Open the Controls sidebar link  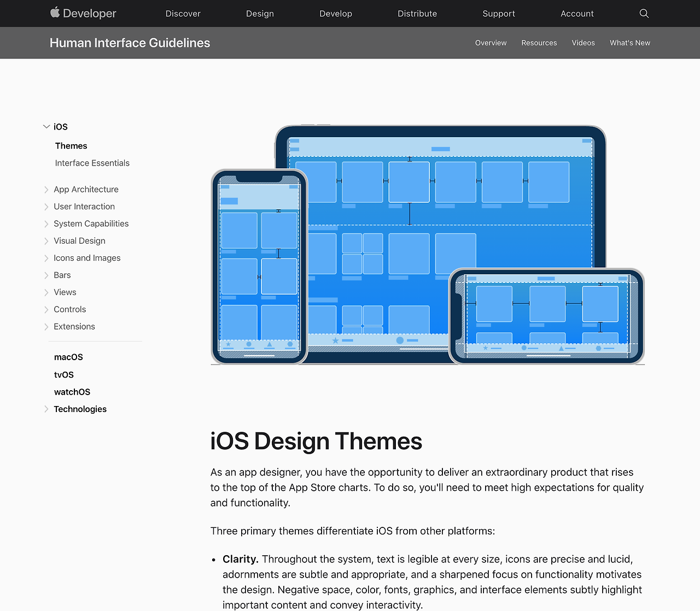[x=70, y=309]
